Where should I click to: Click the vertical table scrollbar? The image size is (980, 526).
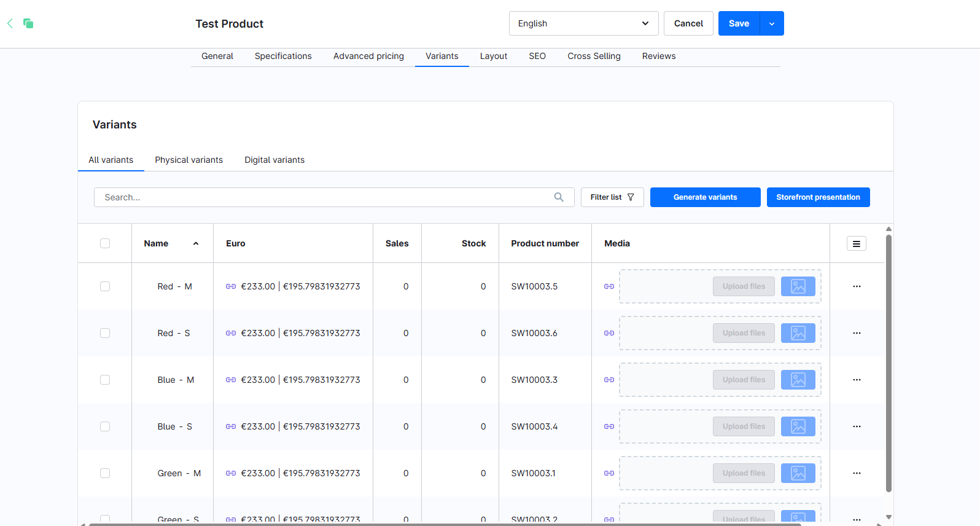point(889,363)
